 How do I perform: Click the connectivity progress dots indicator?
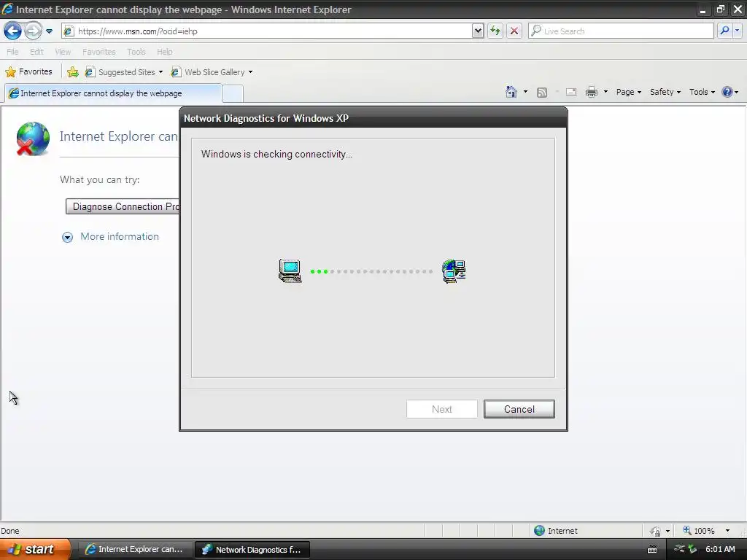point(371,271)
